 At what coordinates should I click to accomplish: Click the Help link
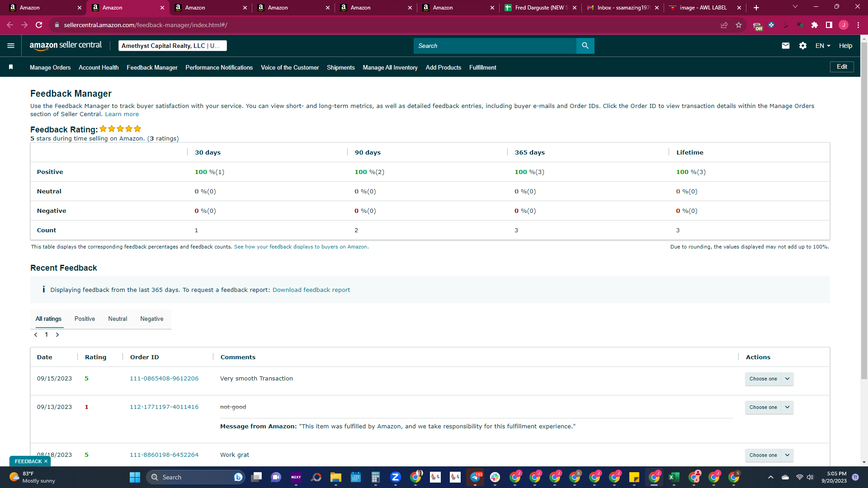point(845,46)
